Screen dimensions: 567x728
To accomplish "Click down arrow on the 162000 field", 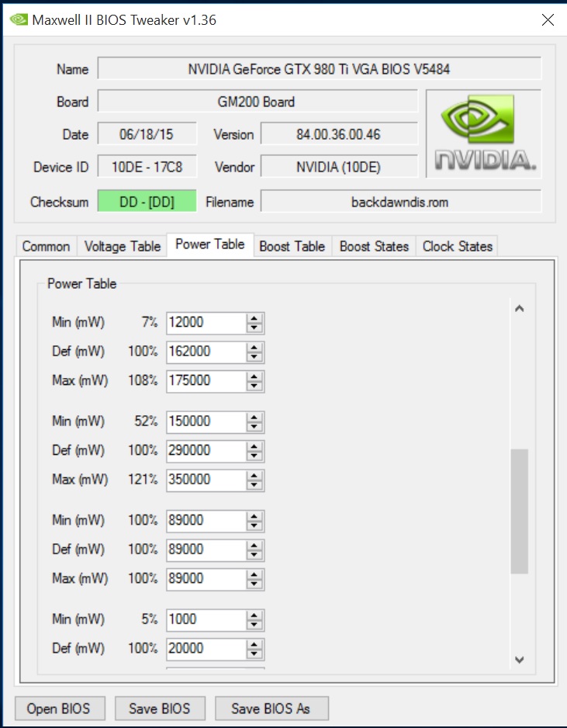I will (x=254, y=357).
